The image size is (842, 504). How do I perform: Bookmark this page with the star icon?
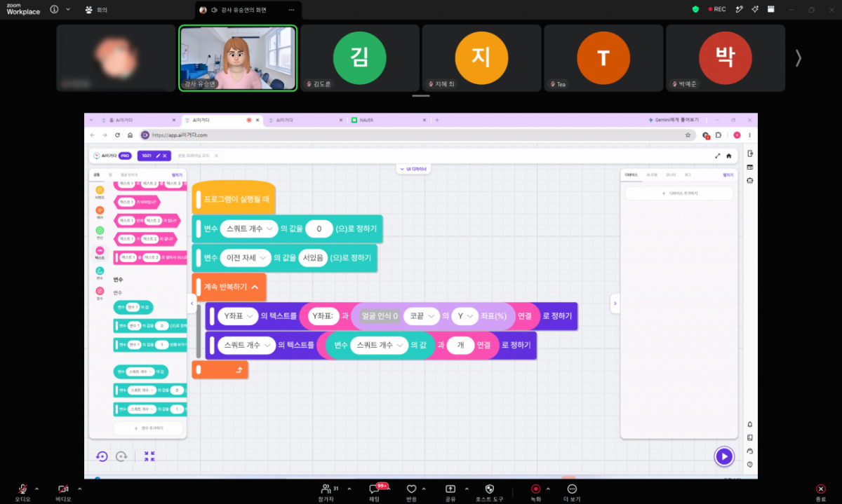coord(688,135)
